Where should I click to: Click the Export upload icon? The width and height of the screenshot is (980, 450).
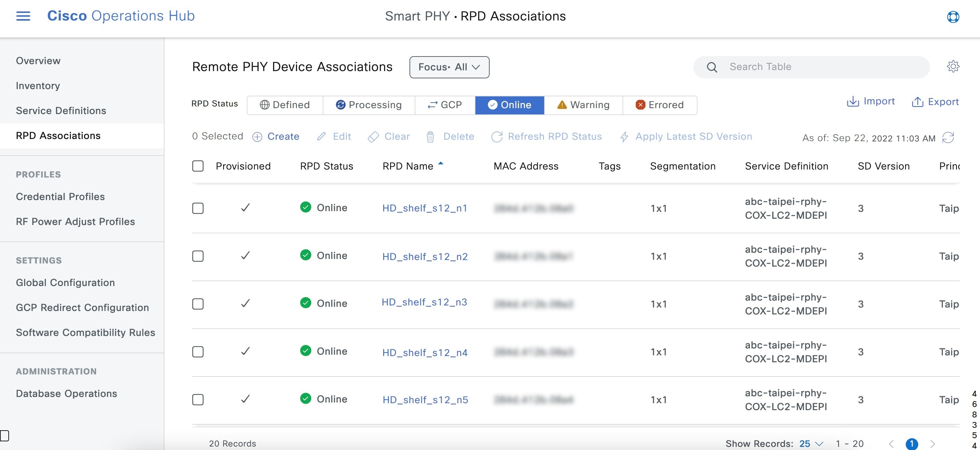[x=917, y=102]
